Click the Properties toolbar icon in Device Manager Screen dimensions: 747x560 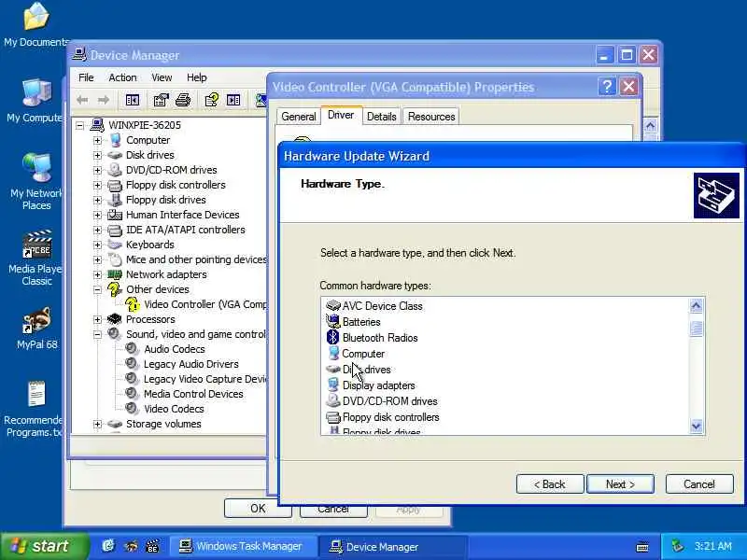161,100
